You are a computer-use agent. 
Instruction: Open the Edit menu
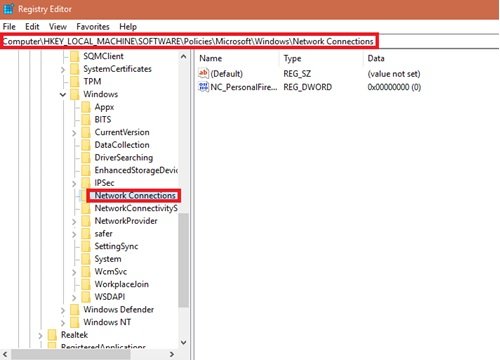(x=32, y=27)
